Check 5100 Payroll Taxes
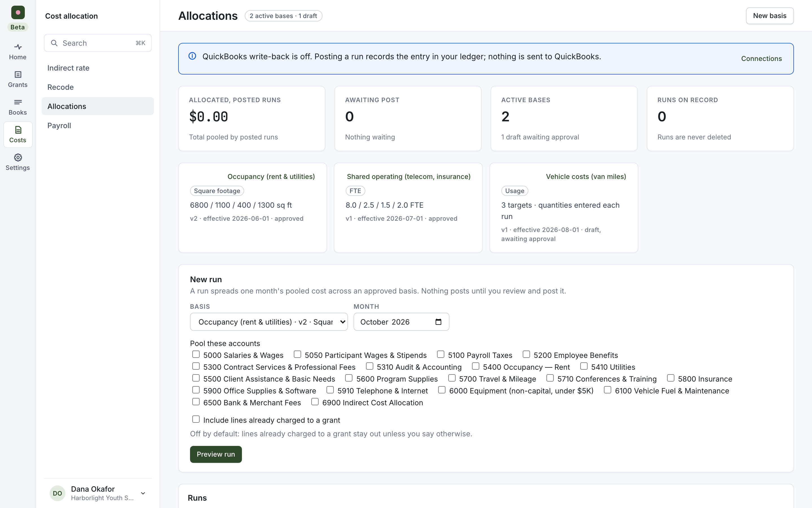This screenshot has width=812, height=508. [441, 354]
